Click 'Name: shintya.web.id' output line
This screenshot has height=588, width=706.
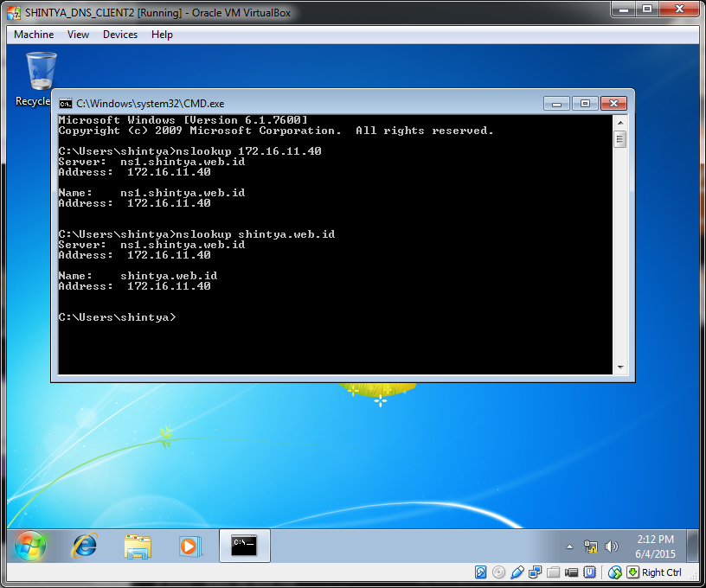pyautogui.click(x=138, y=276)
